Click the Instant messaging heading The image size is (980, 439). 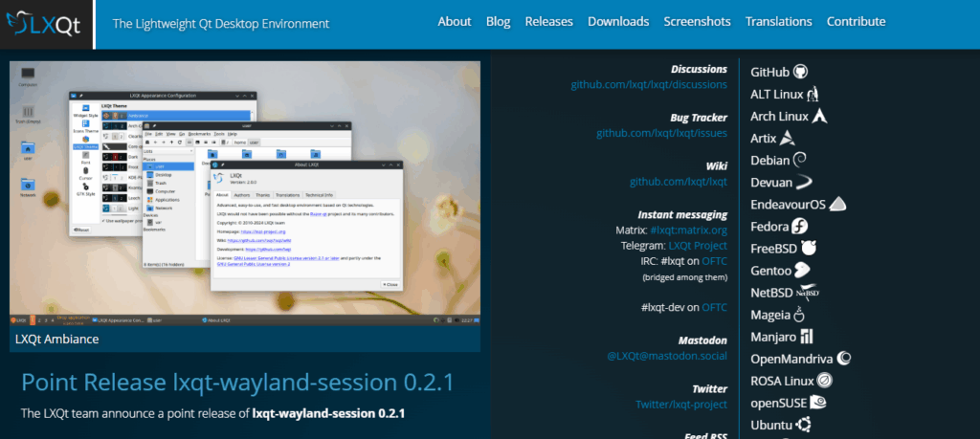click(x=682, y=214)
